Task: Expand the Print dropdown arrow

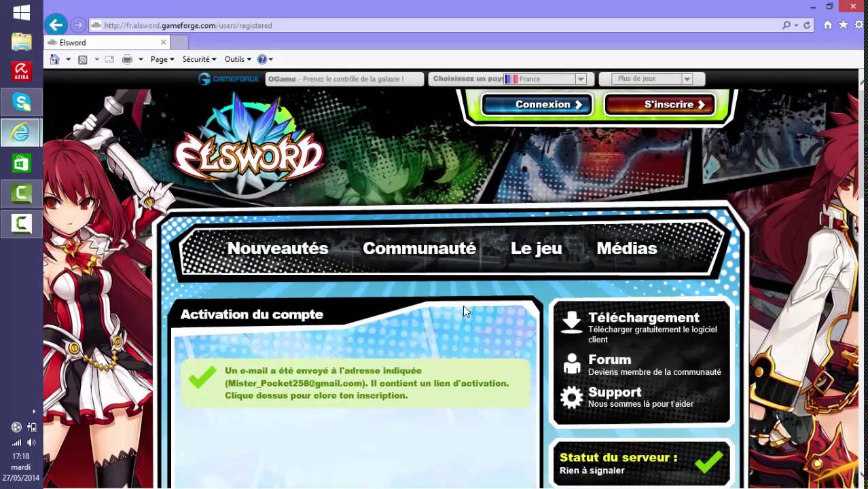Action: point(141,59)
